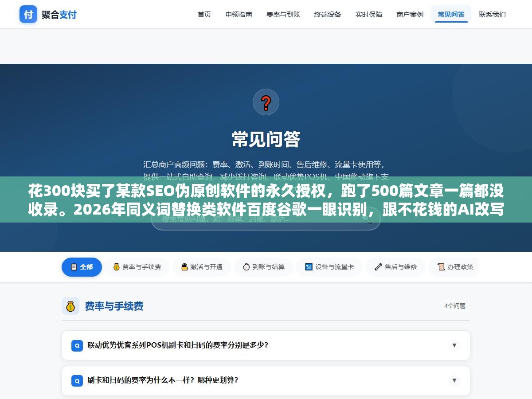Filter by 费率与手续费 category
The width and height of the screenshot is (532, 399).
pos(137,267)
